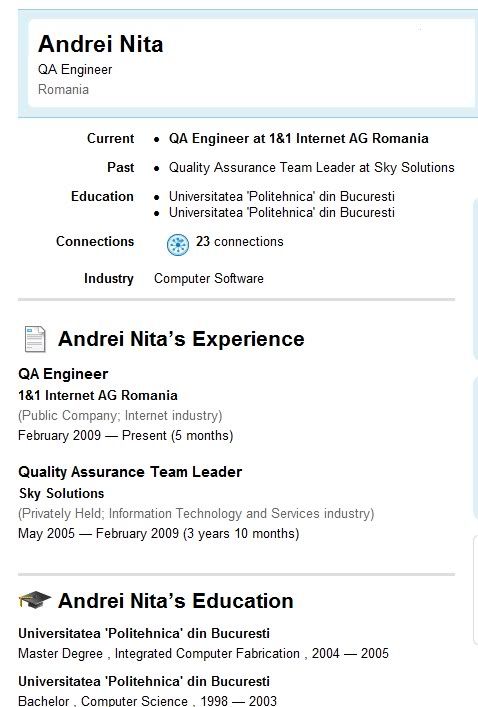Click the 23 connections text

[x=239, y=242]
